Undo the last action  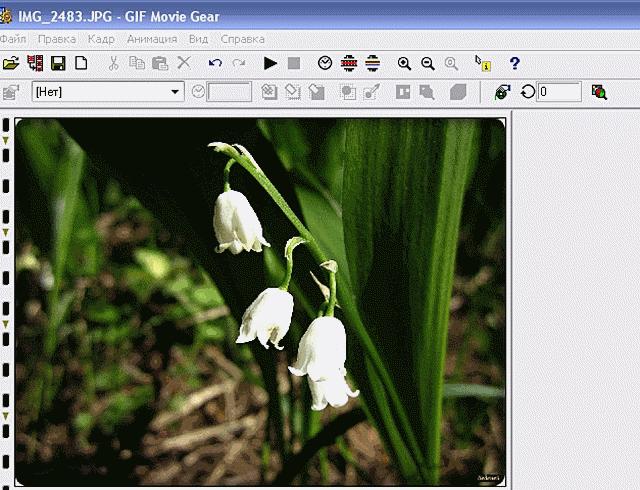pos(215,63)
